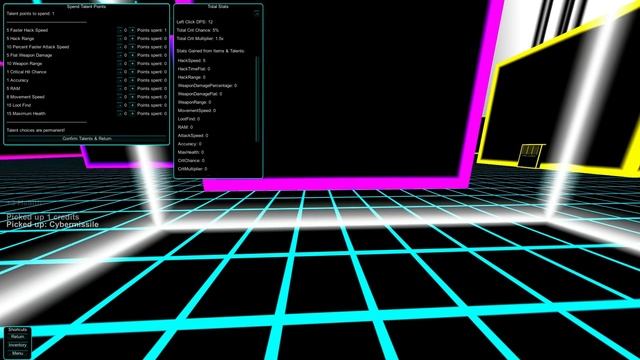Minus button for Flat Weapon Damage
This screenshot has width=640, height=360.
[x=120, y=55]
